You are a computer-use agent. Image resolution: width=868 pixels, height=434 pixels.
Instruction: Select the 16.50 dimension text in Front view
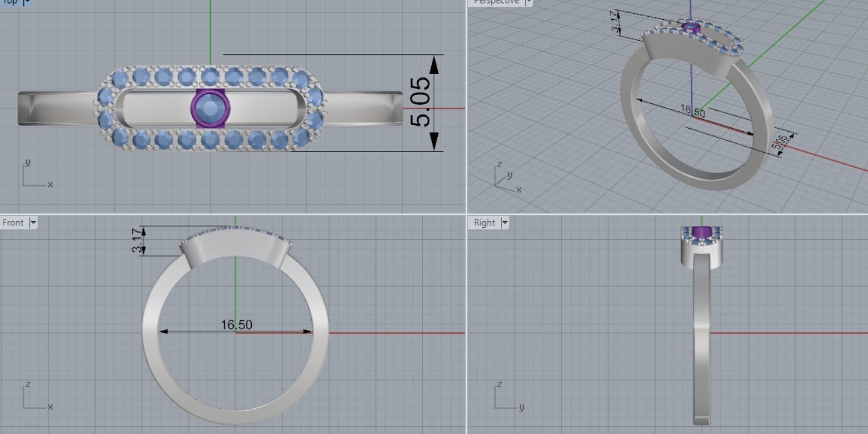click(x=237, y=325)
